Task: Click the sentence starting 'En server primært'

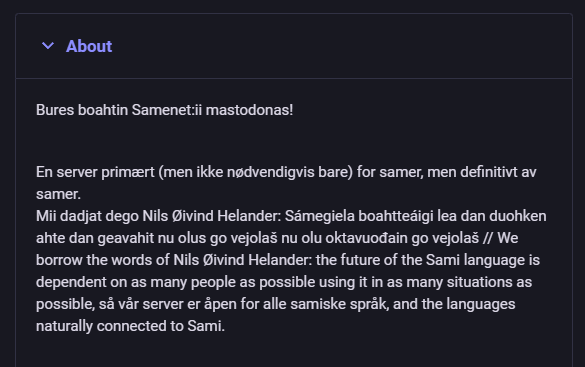Action: (286, 183)
